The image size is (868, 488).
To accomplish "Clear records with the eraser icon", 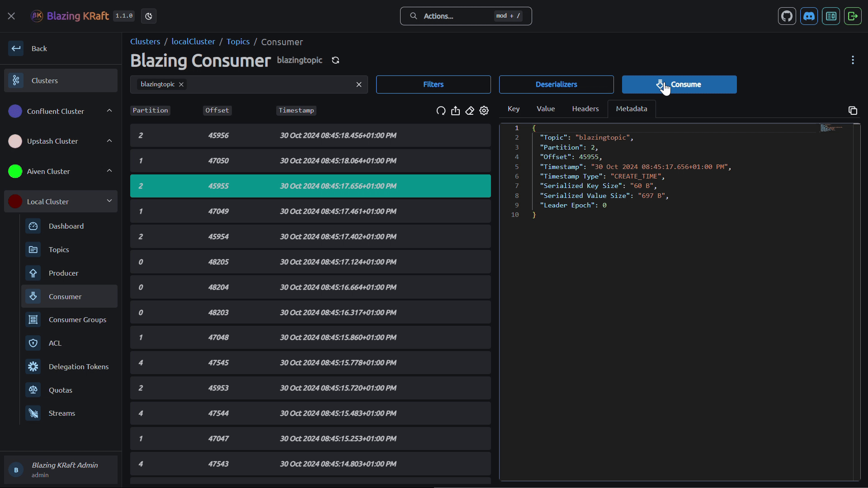I will pyautogui.click(x=470, y=111).
